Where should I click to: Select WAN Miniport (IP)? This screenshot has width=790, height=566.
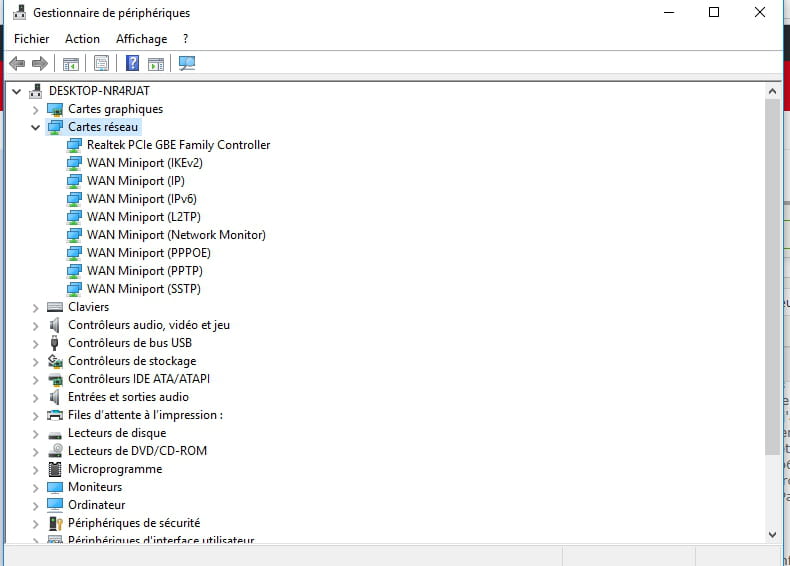click(x=136, y=181)
